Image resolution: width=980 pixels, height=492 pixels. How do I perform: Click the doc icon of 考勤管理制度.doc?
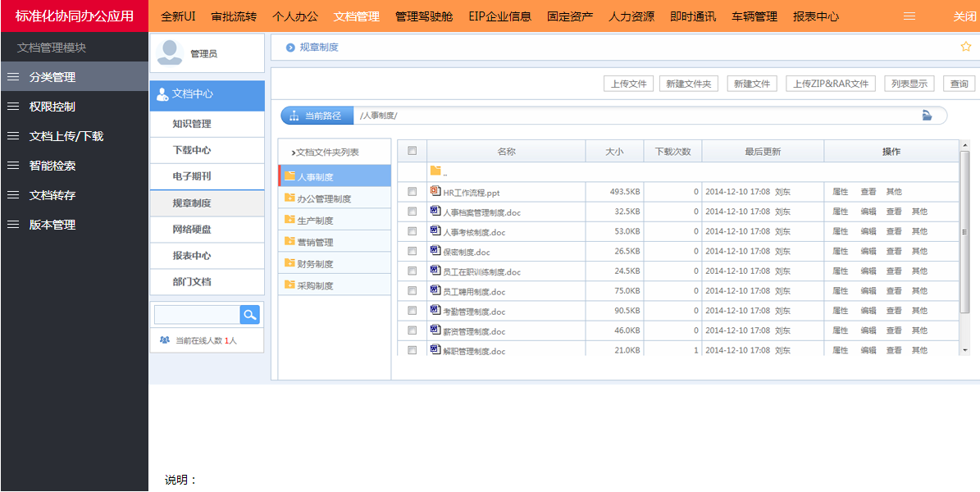click(x=435, y=310)
